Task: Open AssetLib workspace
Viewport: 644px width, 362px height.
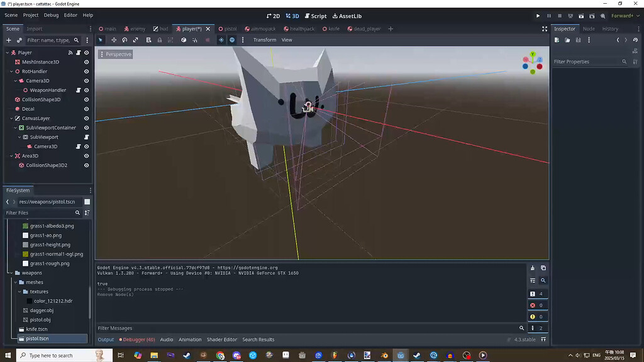Action: pos(347,16)
